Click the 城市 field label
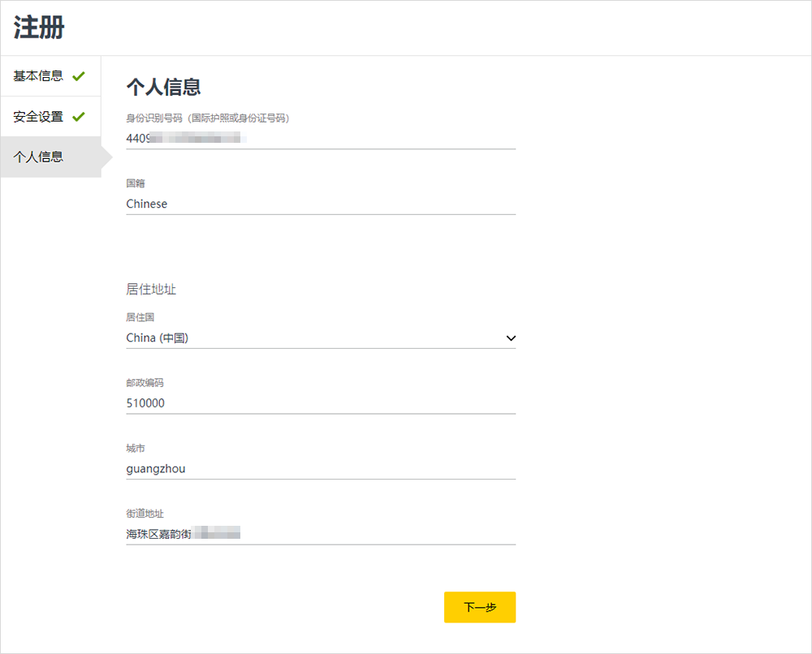The width and height of the screenshot is (812, 654). 136,449
